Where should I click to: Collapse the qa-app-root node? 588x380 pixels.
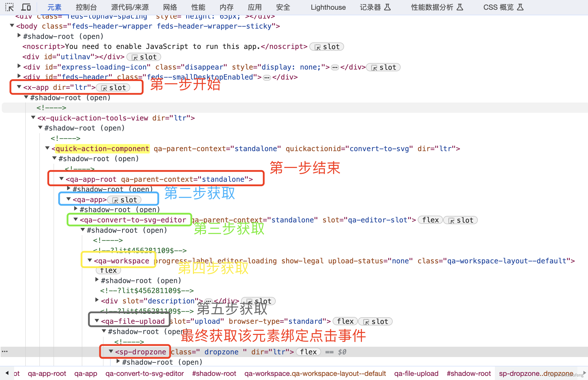click(62, 179)
